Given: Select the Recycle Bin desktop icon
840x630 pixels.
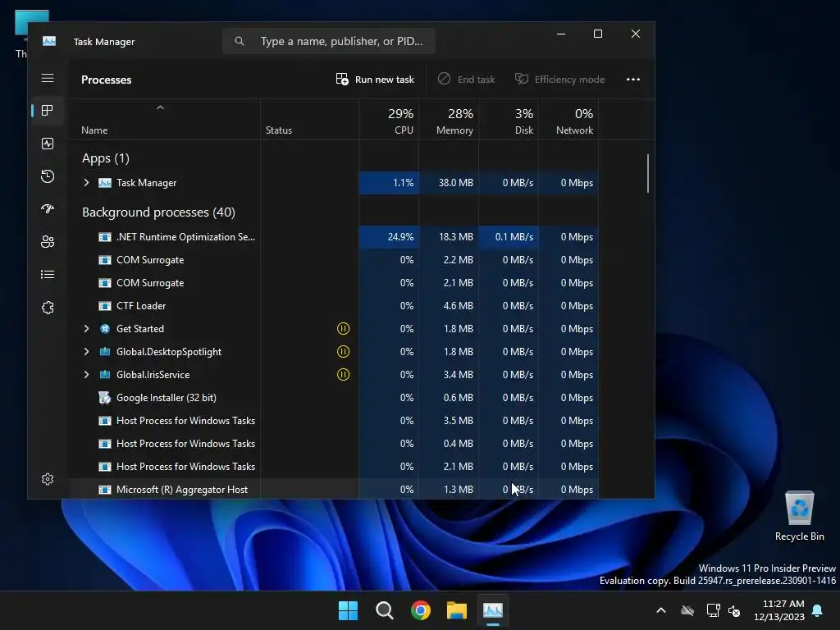Looking at the screenshot, I should tap(799, 517).
